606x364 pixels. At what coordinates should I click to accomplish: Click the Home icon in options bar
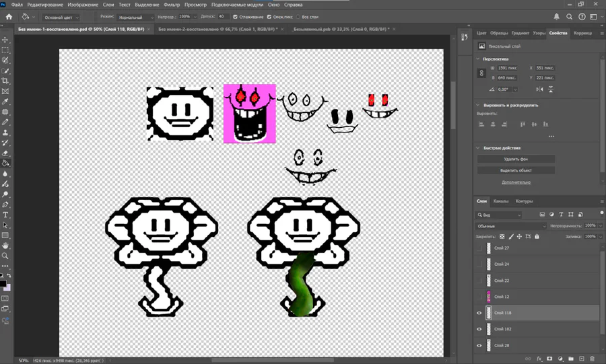[x=9, y=17]
